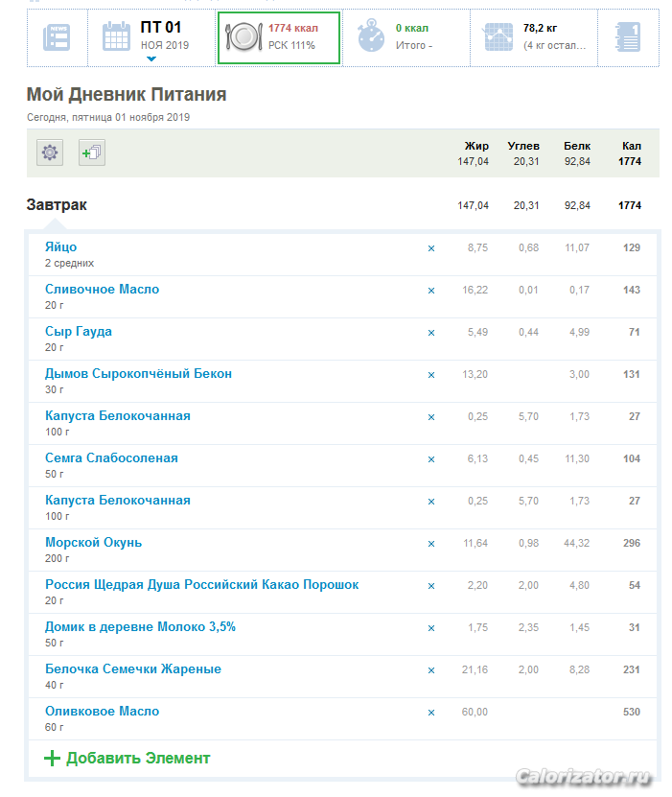Image resolution: width=672 pixels, height=797 pixels.
Task: Click the settings gear icon in diary
Action: [x=50, y=152]
